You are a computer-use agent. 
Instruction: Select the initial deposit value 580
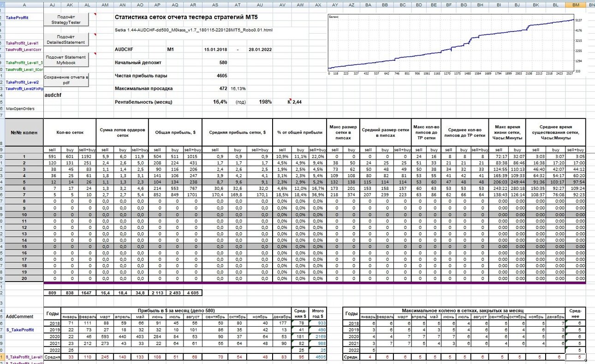tap(223, 62)
